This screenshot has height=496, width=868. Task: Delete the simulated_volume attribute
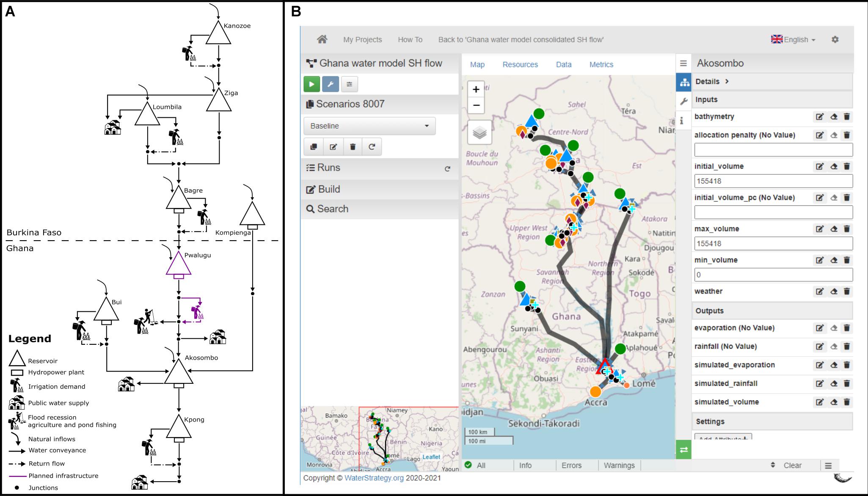[x=847, y=402]
